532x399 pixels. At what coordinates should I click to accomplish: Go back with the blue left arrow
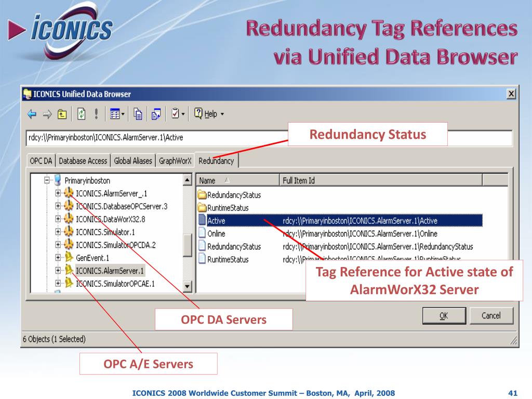(32, 114)
